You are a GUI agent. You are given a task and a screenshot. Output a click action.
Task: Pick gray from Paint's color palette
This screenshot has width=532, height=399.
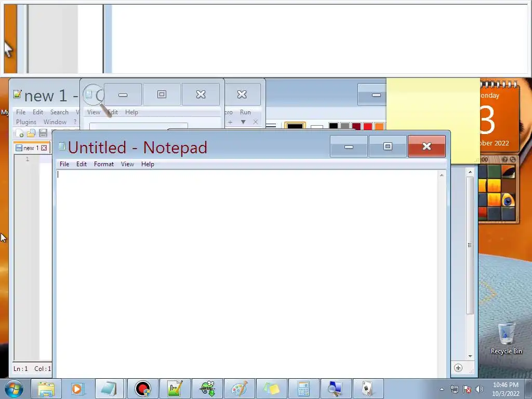(x=345, y=126)
